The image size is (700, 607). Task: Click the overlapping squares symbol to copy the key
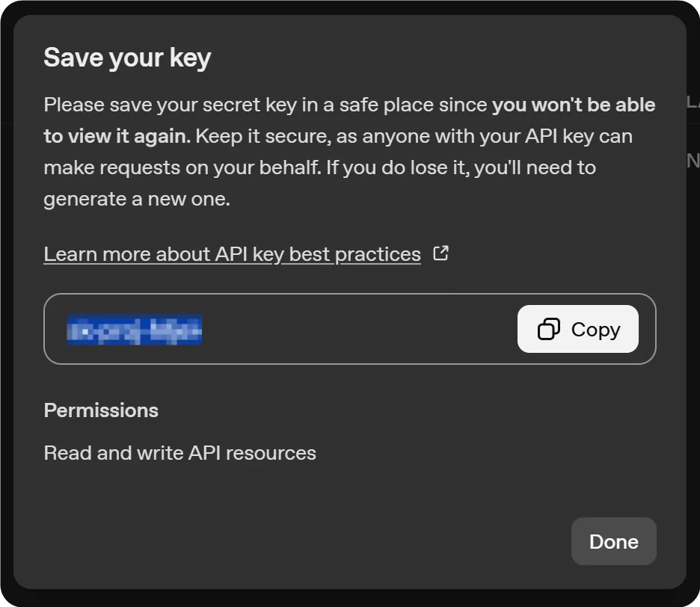[x=550, y=329]
